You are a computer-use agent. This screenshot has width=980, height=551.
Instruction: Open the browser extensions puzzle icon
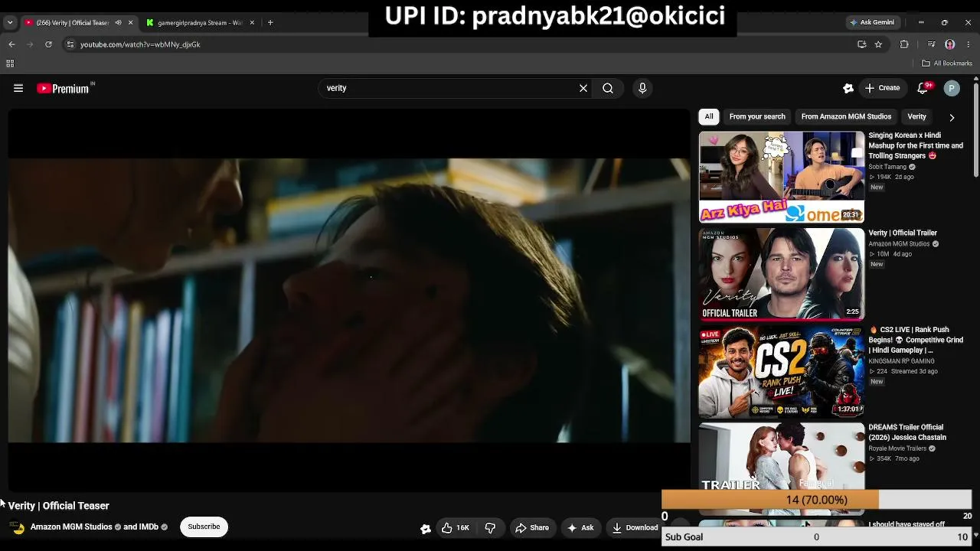coord(904,44)
